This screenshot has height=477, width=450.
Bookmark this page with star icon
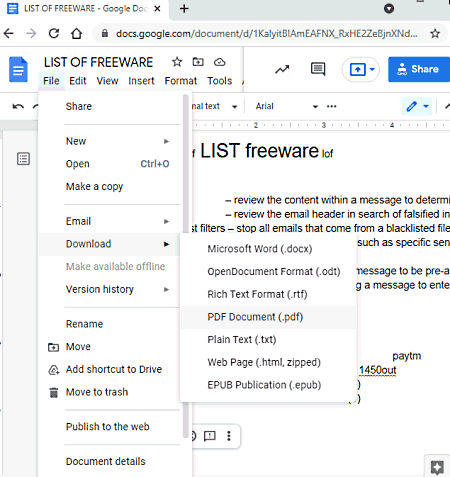435,33
